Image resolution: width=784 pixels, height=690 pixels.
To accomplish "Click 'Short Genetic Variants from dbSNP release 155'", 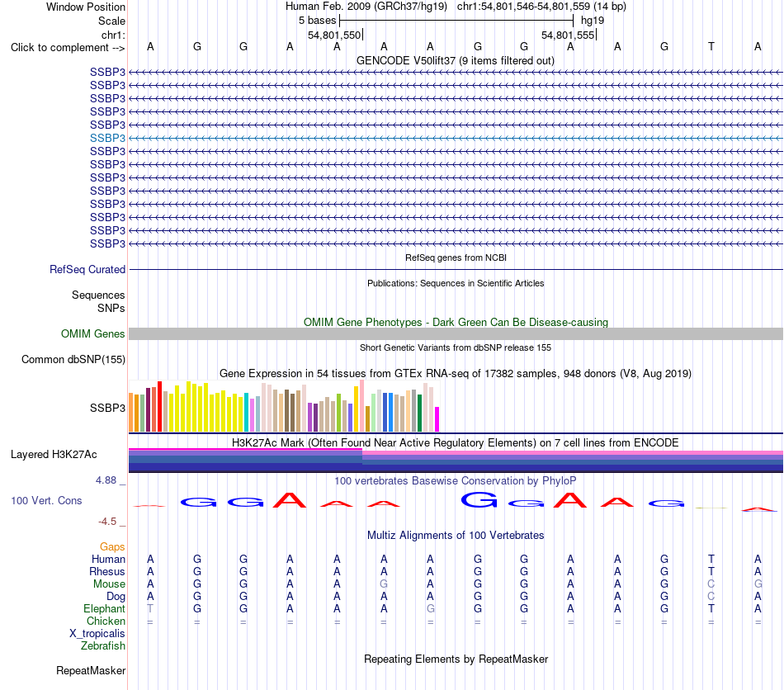I will [x=456, y=347].
